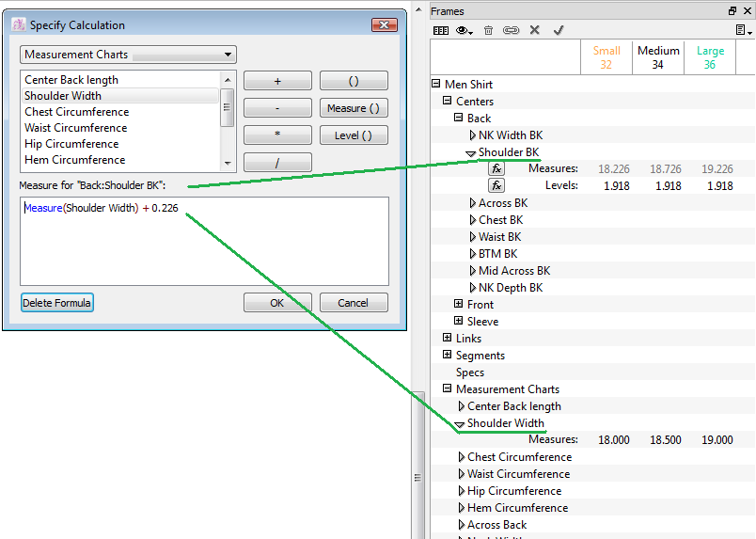Click the trash delete icon in Frames toolbar
Image resolution: width=756 pixels, height=539 pixels.
pos(488,30)
